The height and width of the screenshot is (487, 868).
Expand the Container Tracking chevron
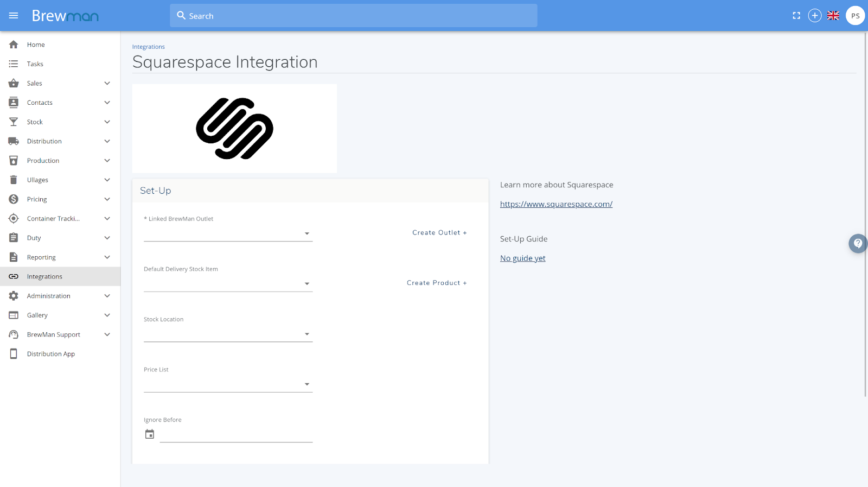107,218
